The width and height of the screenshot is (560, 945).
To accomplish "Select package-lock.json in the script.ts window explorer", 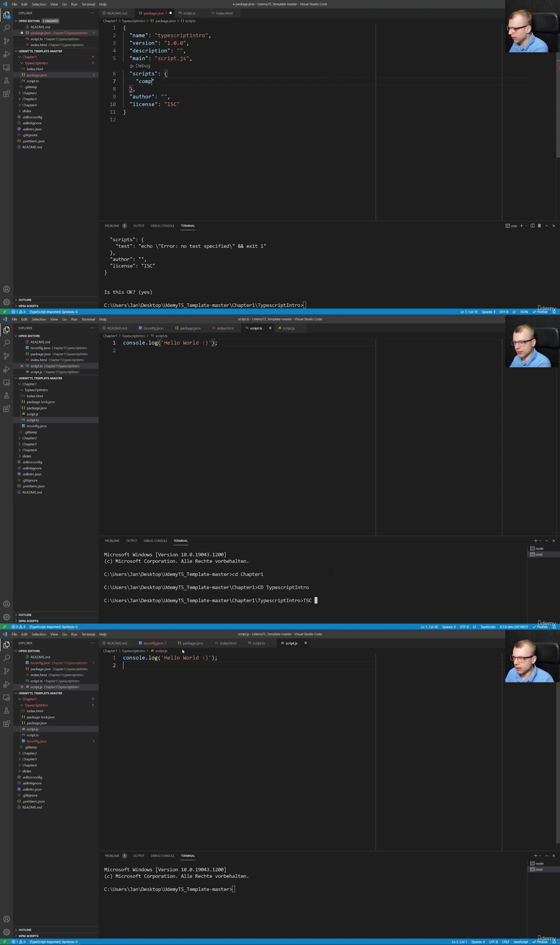I will click(40, 402).
